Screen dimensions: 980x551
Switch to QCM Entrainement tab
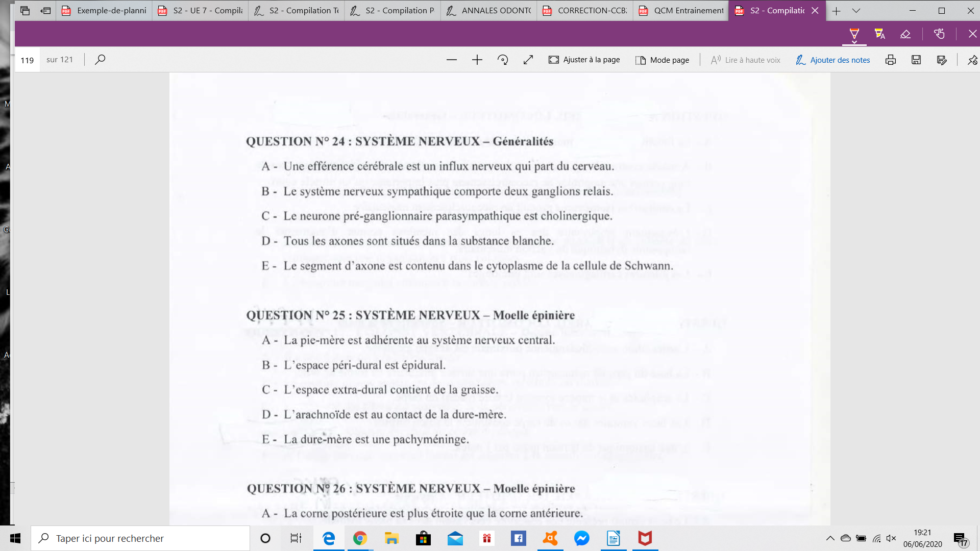pos(681,10)
